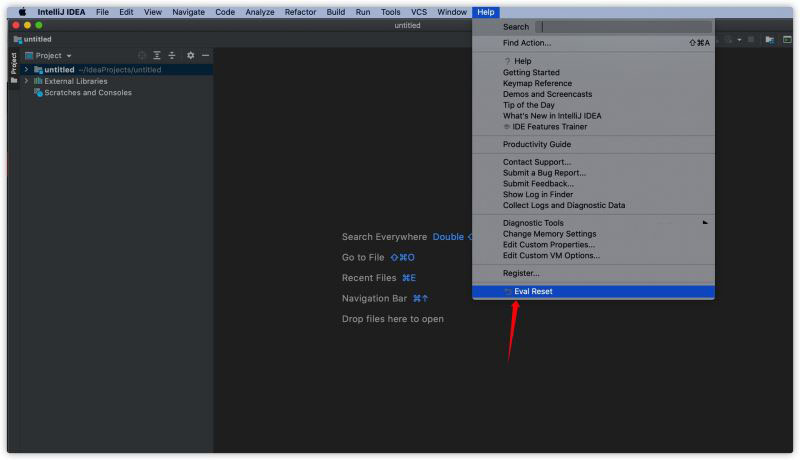Click the Select Opened File locate icon

tap(142, 55)
